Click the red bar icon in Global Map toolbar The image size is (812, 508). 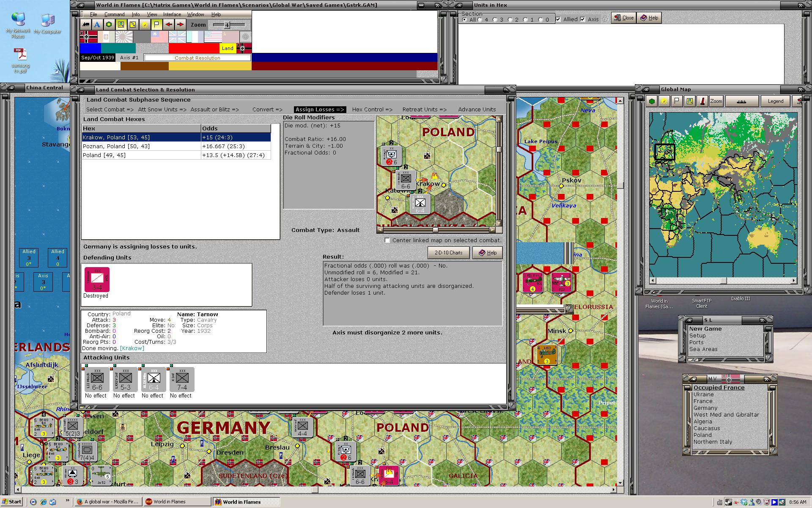pyautogui.click(x=702, y=101)
